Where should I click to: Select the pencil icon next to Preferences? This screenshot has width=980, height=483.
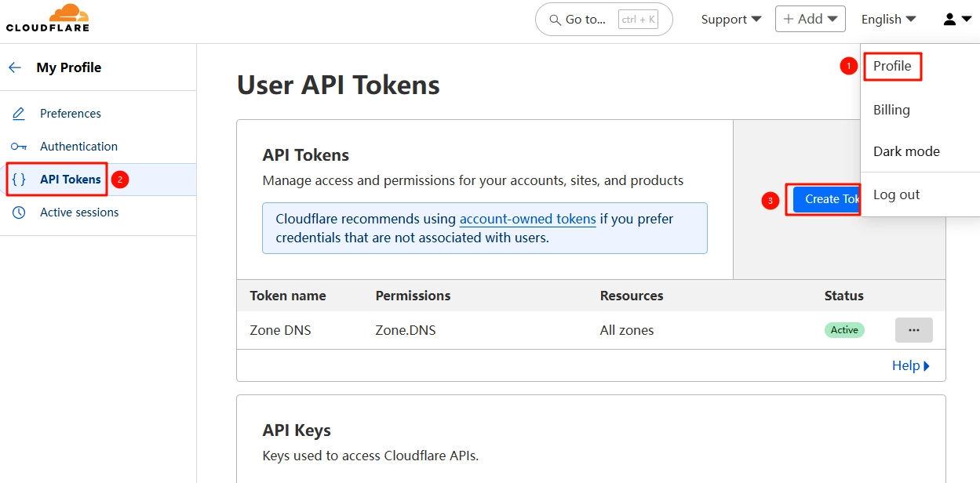[x=19, y=113]
